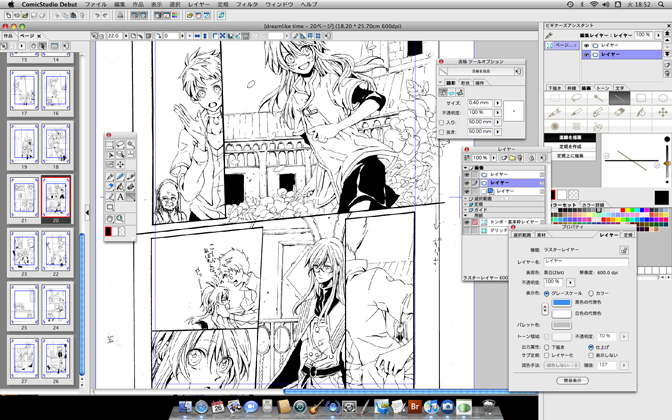Click the fit-to-window icon on canvas toolbar

click(222, 36)
